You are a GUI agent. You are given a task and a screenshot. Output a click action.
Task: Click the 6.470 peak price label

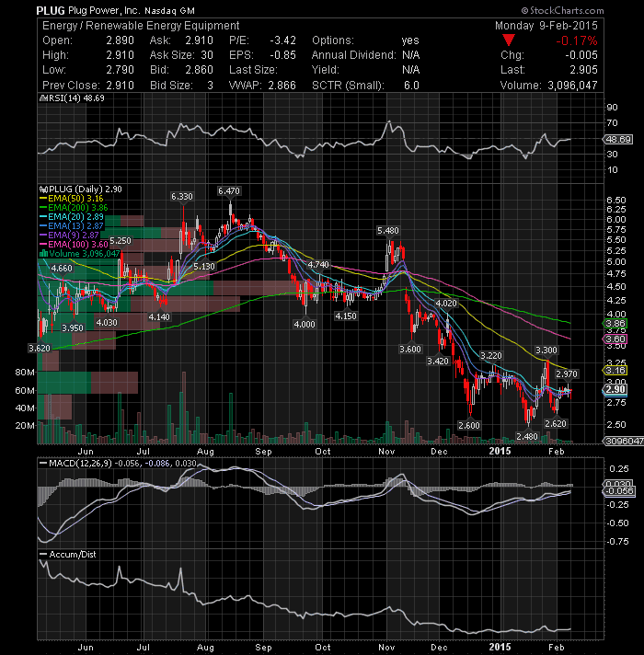229,191
